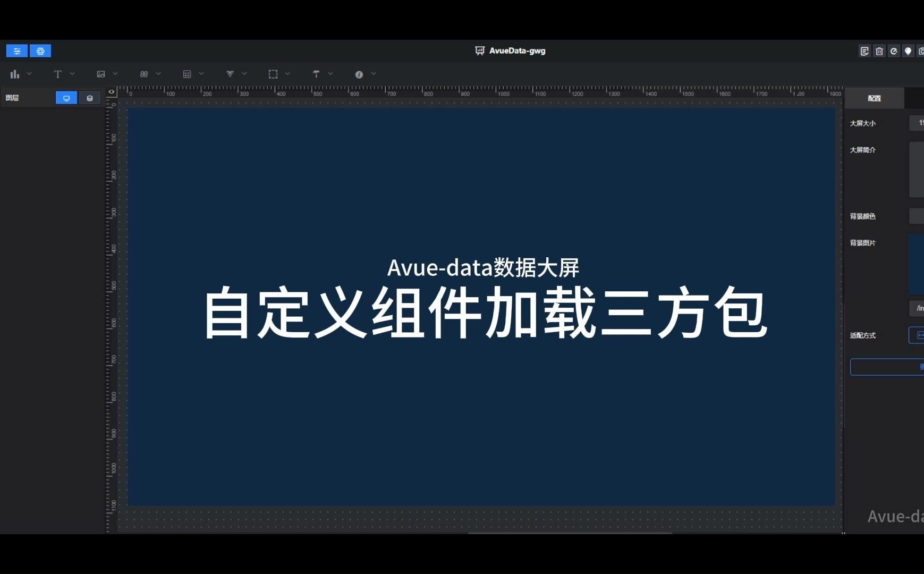Click the refresh restore icon at top right
The height and width of the screenshot is (574, 924).
click(x=894, y=51)
